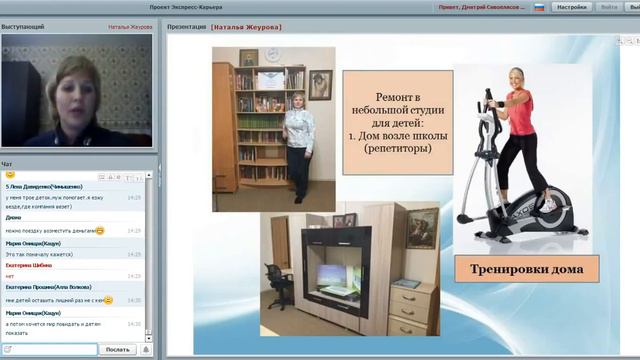The width and height of the screenshot is (640, 360).
Task: Click the 'T' text format icon in chat toolbar
Action: [x=128, y=178]
